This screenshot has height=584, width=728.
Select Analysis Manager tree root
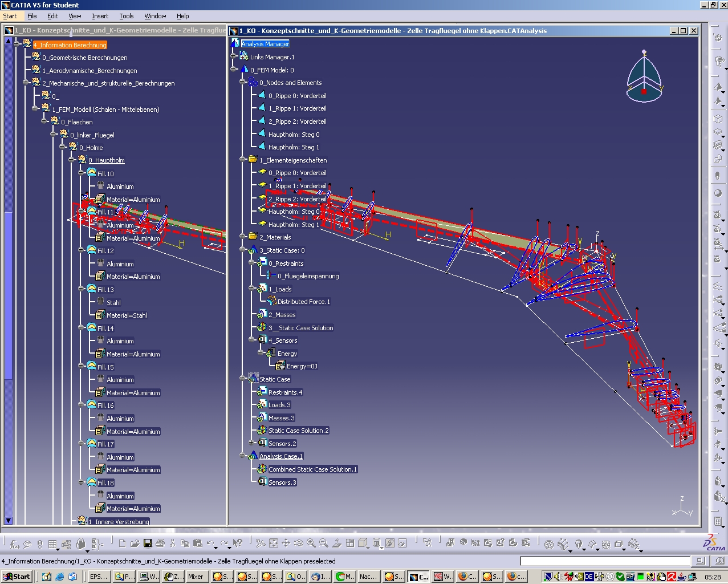265,44
